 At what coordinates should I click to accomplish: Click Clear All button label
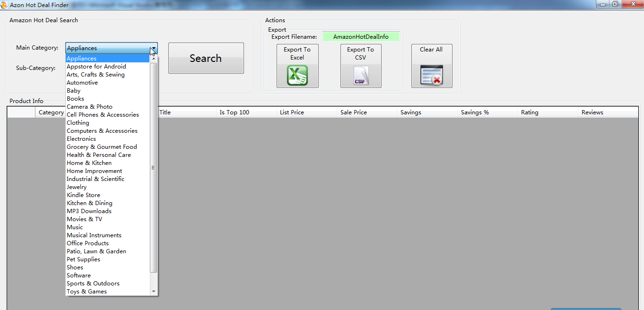coord(431,50)
